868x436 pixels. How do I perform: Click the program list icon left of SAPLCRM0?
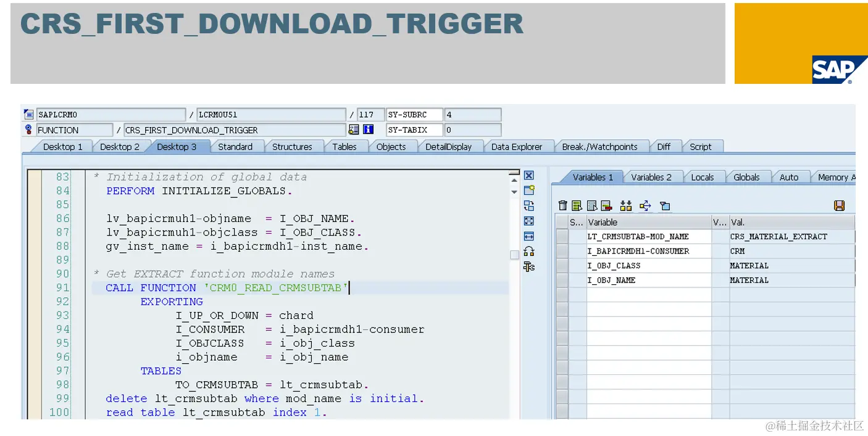[x=28, y=115]
